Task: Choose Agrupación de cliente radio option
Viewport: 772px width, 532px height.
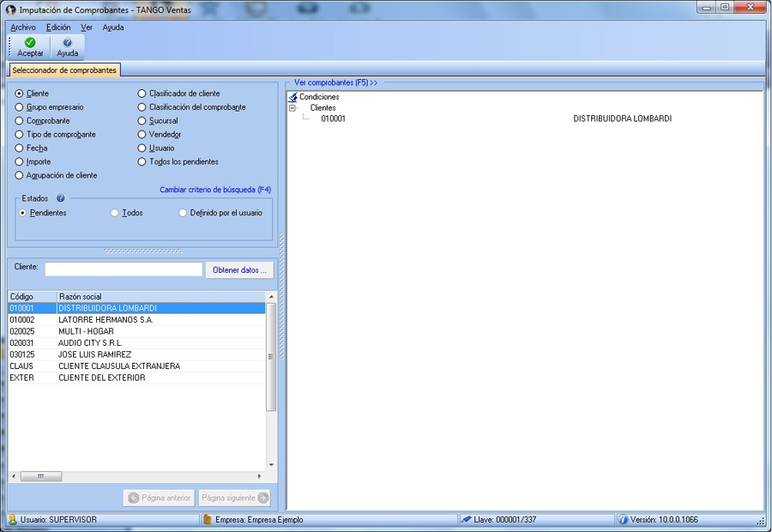Action: point(19,175)
